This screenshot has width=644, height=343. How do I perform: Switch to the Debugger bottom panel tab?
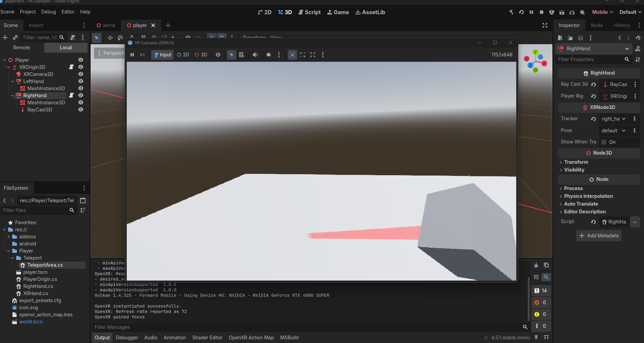click(127, 338)
